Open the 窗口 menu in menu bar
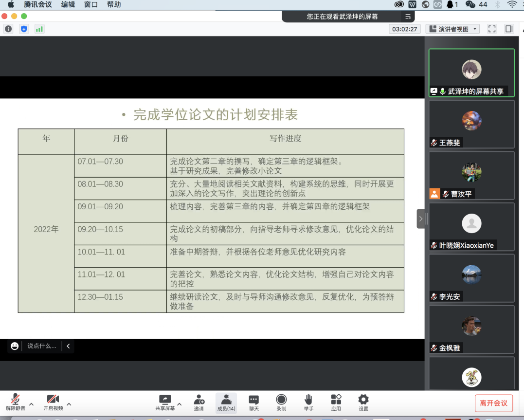524x420 pixels. (91, 4)
